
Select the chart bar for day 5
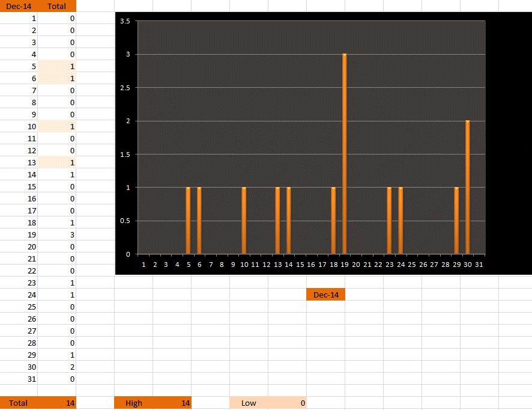(189, 221)
